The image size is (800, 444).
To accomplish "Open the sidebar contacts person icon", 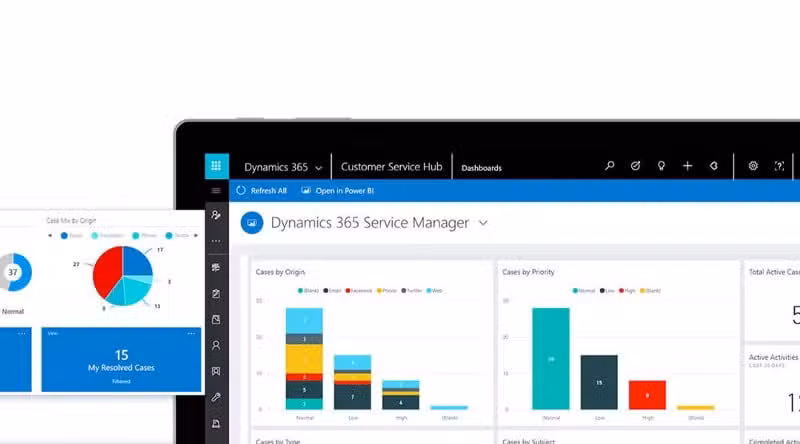I will [216, 346].
